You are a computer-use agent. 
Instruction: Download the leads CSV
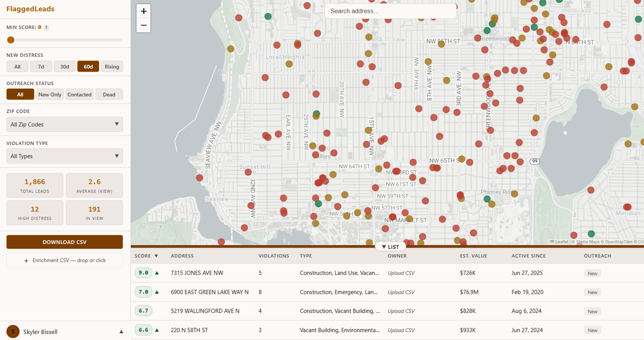(x=65, y=242)
